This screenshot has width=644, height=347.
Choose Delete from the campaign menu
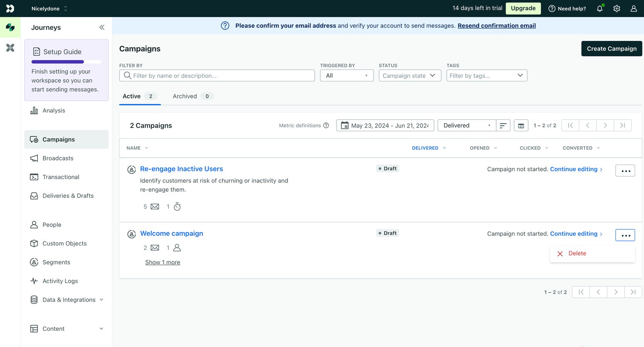click(x=592, y=254)
